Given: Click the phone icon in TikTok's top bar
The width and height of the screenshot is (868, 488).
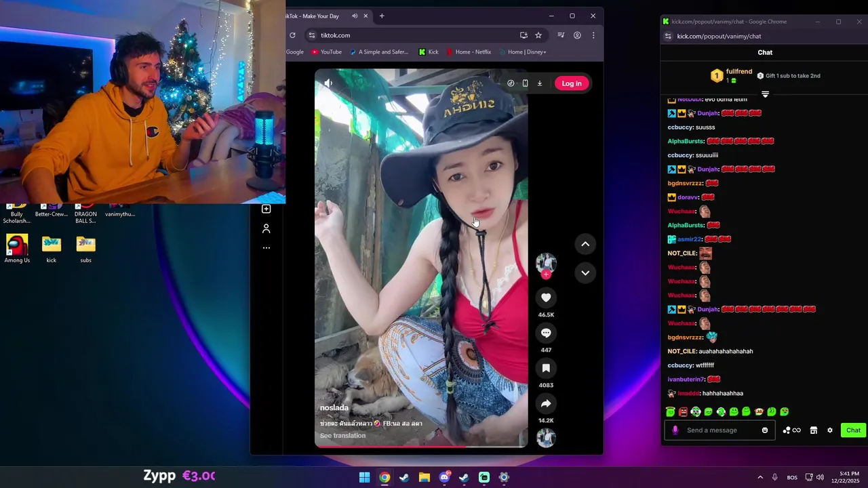Looking at the screenshot, I should tap(525, 83).
